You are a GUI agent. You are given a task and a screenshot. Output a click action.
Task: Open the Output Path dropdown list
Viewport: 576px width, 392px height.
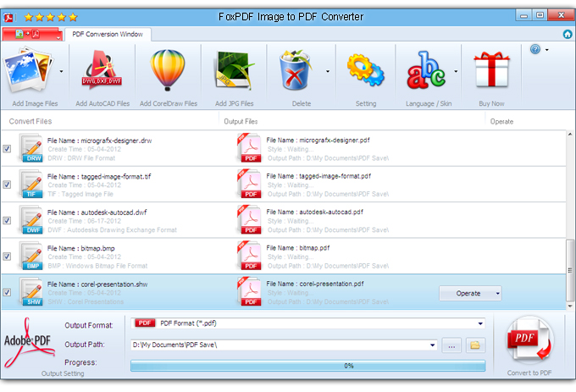pyautogui.click(x=433, y=345)
